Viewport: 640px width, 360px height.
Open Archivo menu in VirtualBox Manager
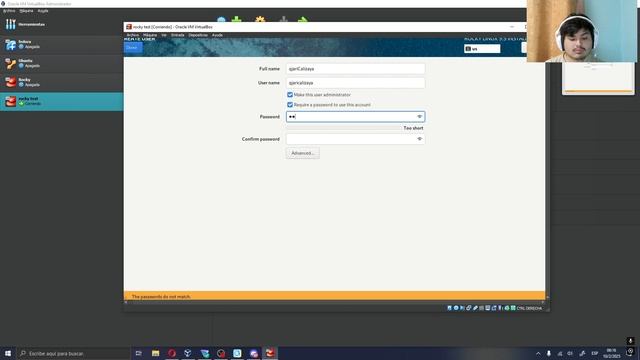coord(9,11)
